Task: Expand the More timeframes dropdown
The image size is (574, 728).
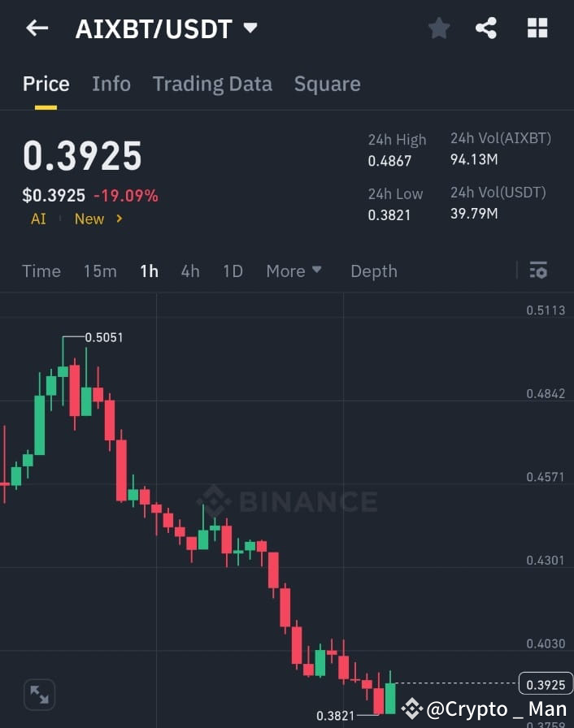Action: (x=294, y=271)
